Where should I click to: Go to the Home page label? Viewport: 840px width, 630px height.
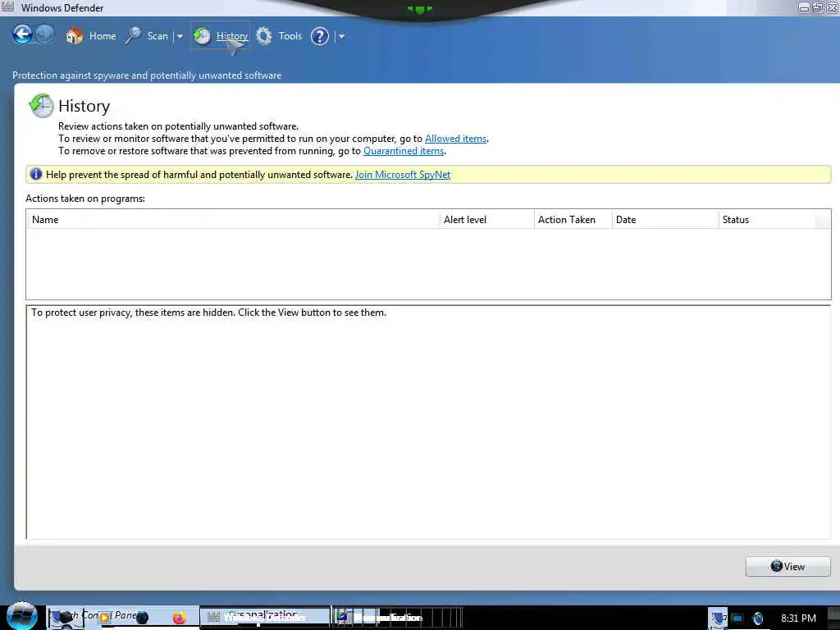coord(103,36)
